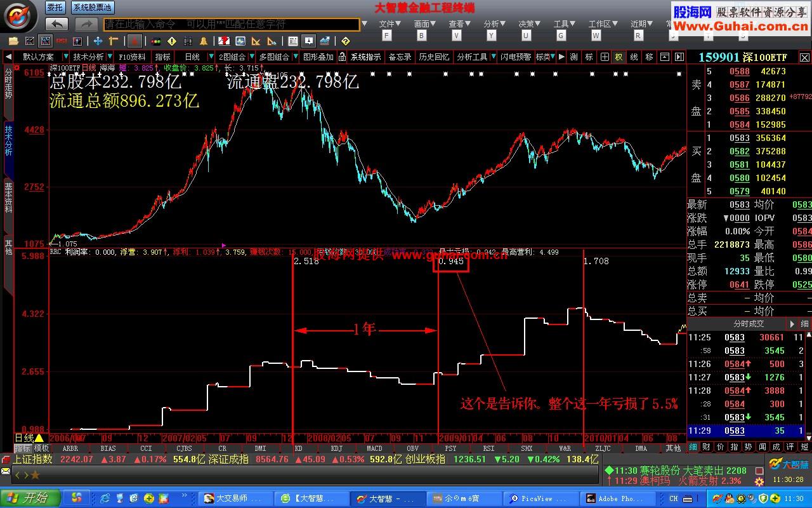Click the multi-bar column chart icon
Screen dimensions: 812x508
click(45, 41)
